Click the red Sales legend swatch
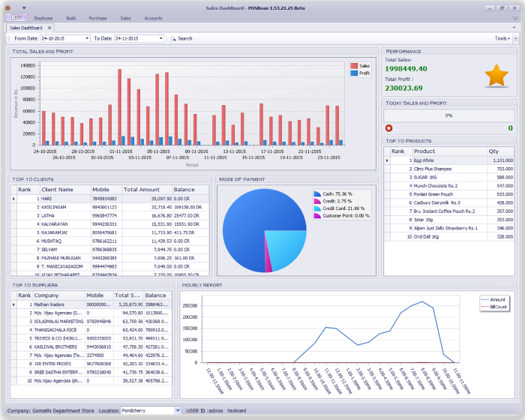The width and height of the screenshot is (525, 420). 354,66
